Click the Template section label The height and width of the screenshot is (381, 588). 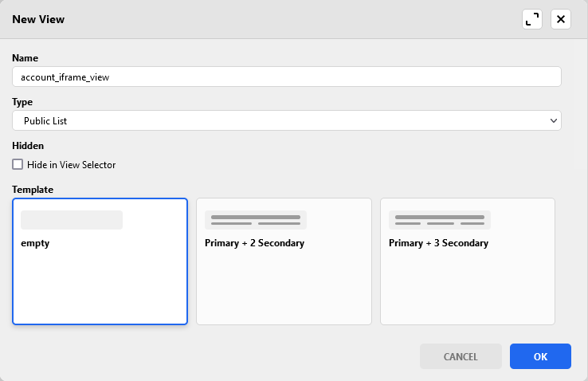pos(33,190)
